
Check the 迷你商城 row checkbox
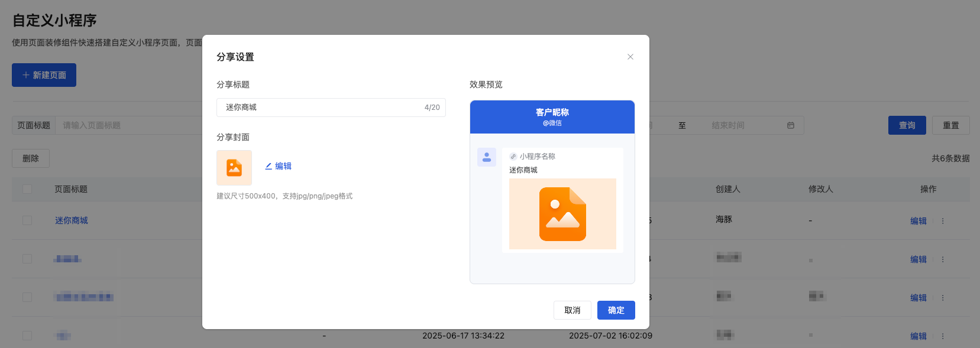click(27, 220)
